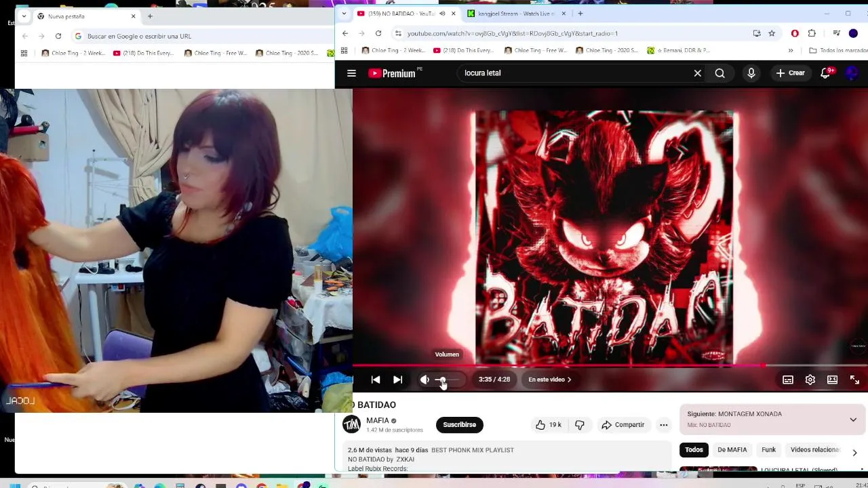Play the previous video in the player

(x=376, y=380)
